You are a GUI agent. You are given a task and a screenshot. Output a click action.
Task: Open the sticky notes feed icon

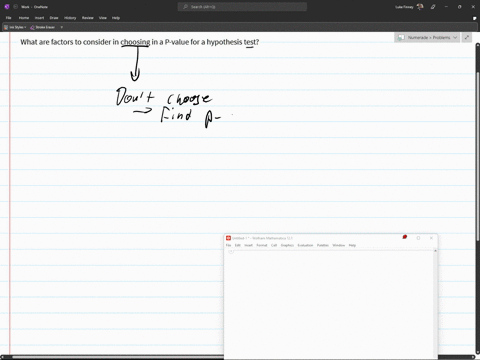474,18
